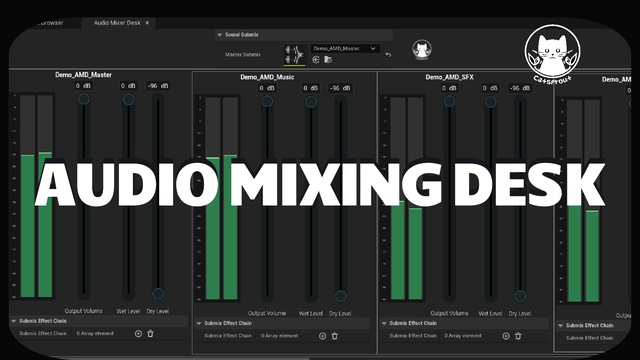Click the Demo_AMD_SFX Output Volume fader knob
This screenshot has width=640, height=360.
[x=449, y=101]
